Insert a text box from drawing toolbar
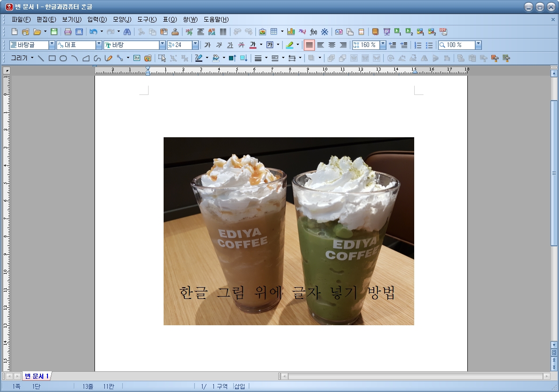 (x=136, y=58)
